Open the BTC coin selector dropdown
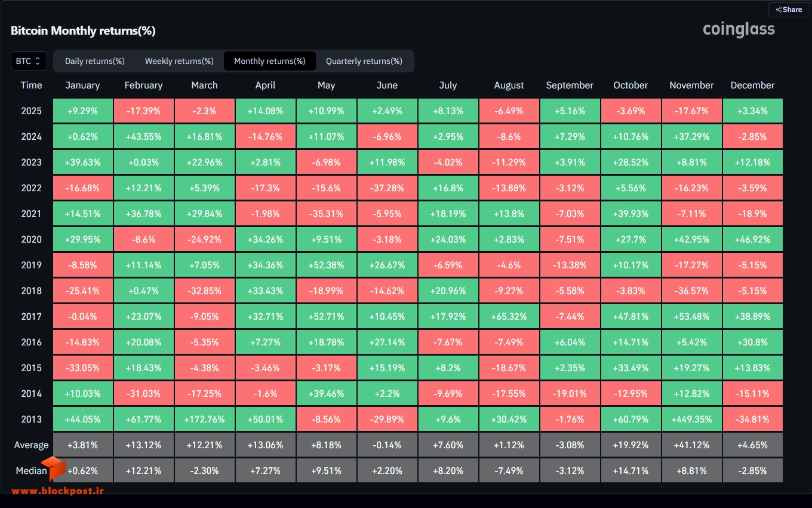Image resolution: width=812 pixels, height=508 pixels. [x=29, y=61]
